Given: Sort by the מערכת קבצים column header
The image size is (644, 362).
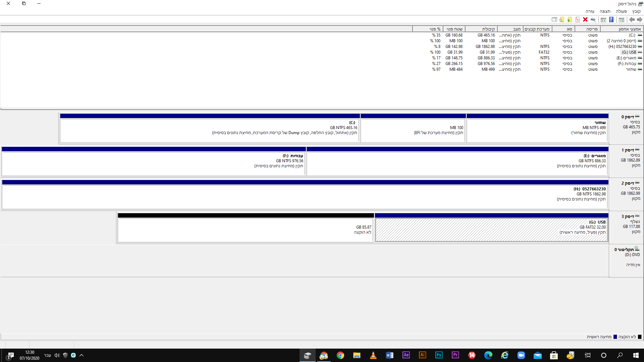Looking at the screenshot, I should (537, 29).
